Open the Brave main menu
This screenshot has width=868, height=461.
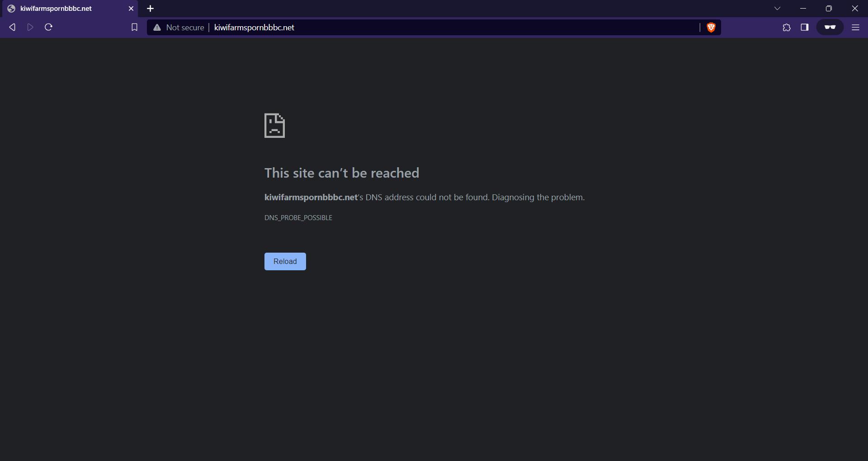(856, 27)
